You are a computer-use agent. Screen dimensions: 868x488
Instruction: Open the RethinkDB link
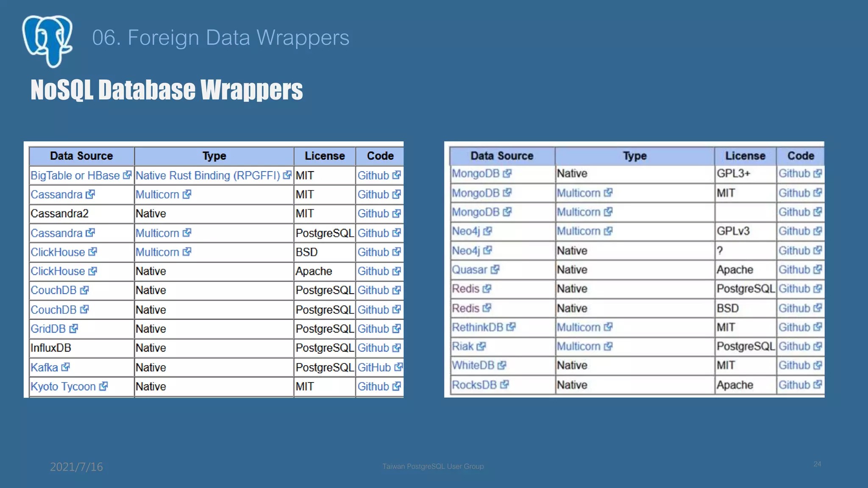click(x=477, y=327)
